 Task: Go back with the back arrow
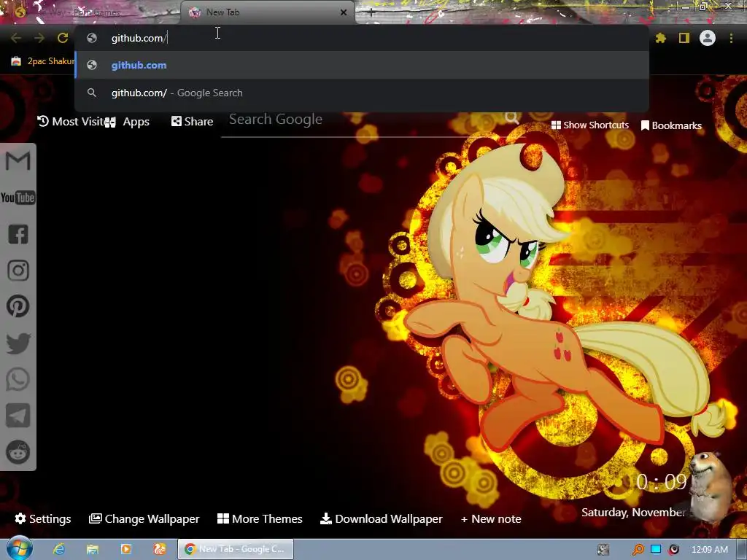(x=16, y=38)
